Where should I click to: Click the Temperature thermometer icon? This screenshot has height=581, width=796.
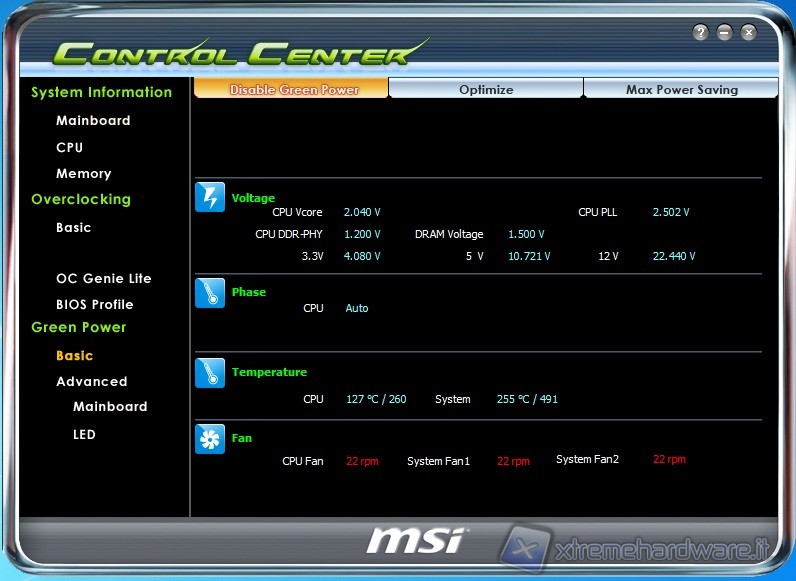210,373
